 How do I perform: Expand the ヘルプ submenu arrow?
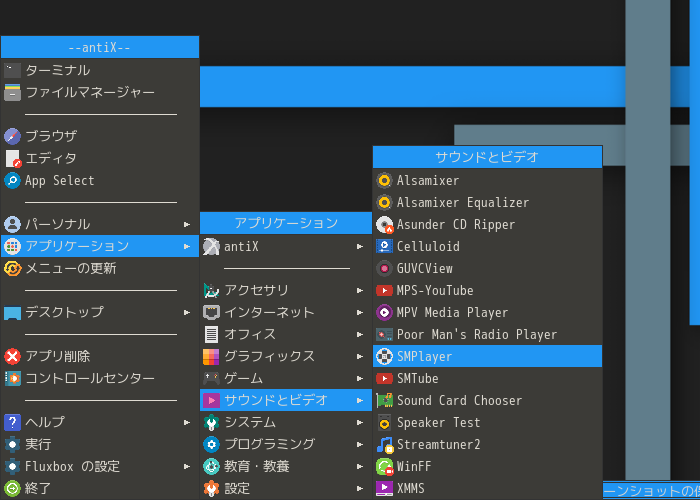click(187, 422)
